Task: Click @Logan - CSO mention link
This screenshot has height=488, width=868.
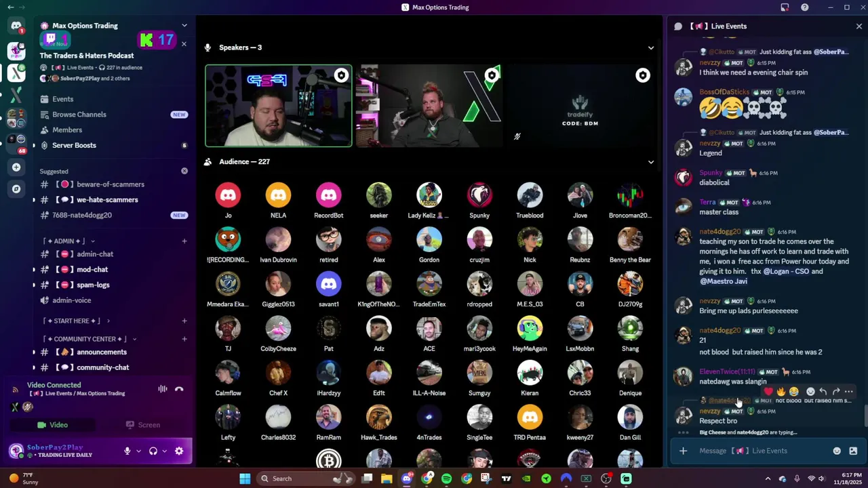Action: pyautogui.click(x=787, y=271)
